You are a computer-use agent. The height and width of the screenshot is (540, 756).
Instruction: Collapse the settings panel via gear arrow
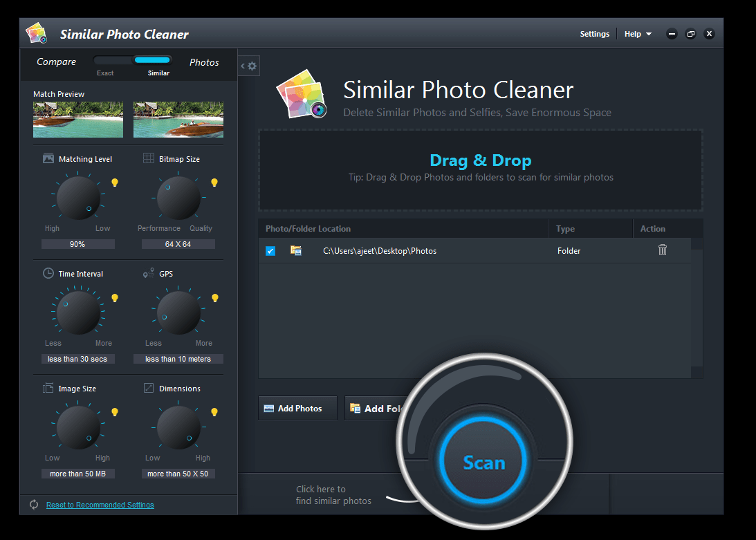(x=249, y=66)
